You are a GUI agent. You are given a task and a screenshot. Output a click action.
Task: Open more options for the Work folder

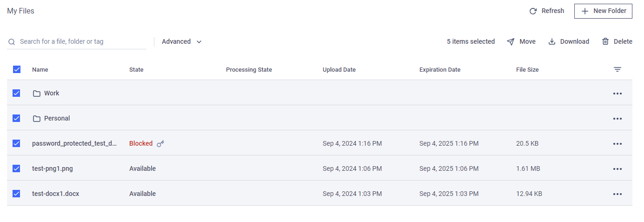point(617,94)
